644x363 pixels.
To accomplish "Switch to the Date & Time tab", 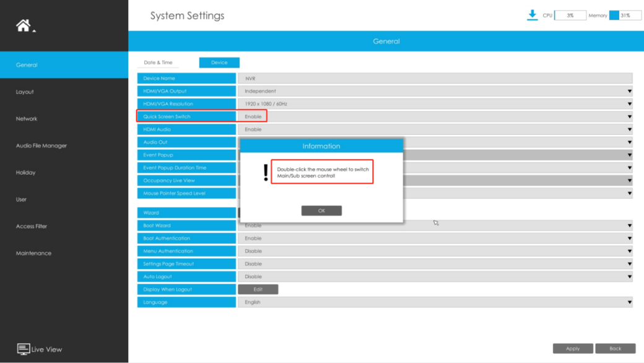I will [158, 62].
